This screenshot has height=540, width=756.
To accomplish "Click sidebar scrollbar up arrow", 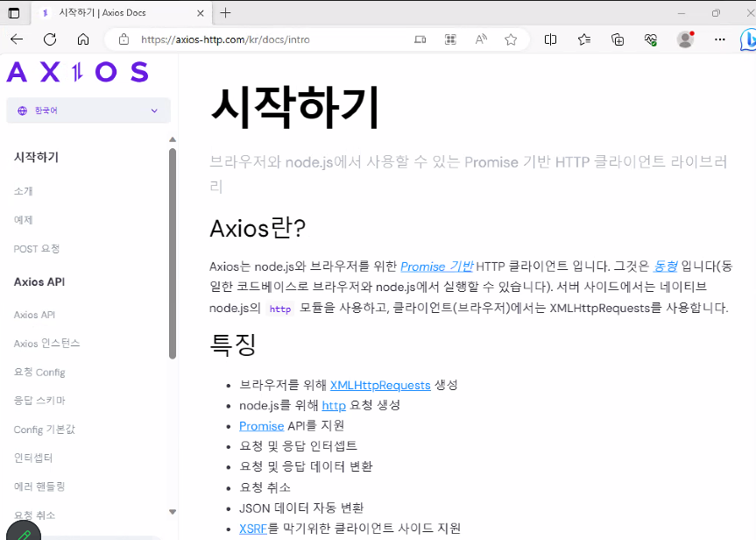I will pos(173,140).
